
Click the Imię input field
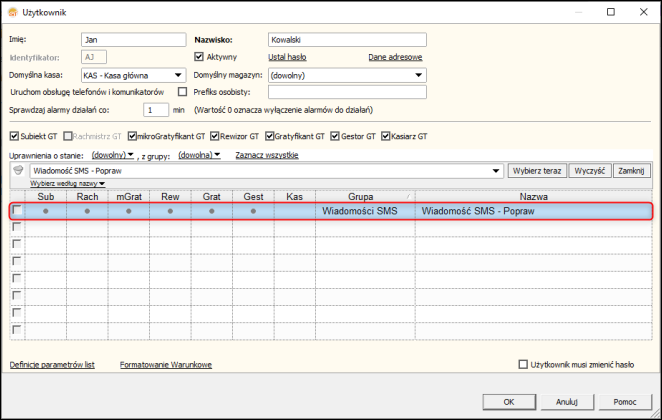click(x=133, y=40)
